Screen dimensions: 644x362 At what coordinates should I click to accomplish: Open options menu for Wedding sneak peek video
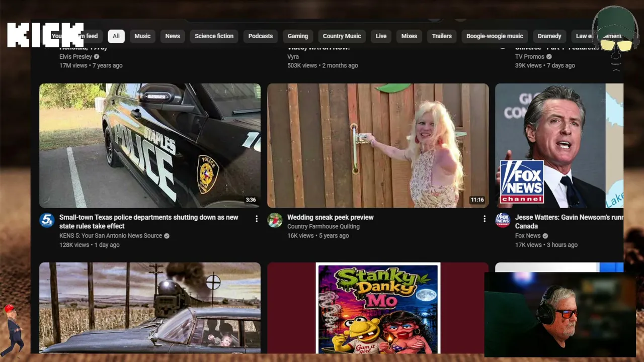(x=485, y=219)
